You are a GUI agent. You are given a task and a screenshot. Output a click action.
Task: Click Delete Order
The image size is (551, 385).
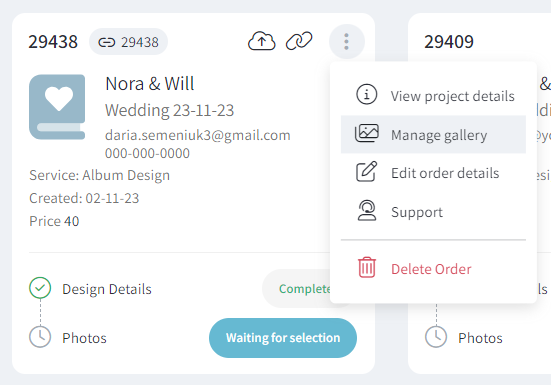(x=433, y=269)
